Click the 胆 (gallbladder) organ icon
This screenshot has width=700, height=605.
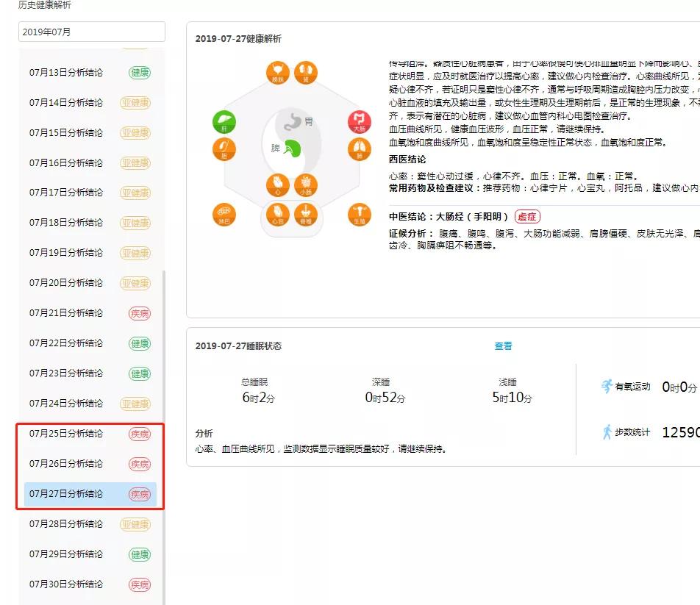(224, 150)
